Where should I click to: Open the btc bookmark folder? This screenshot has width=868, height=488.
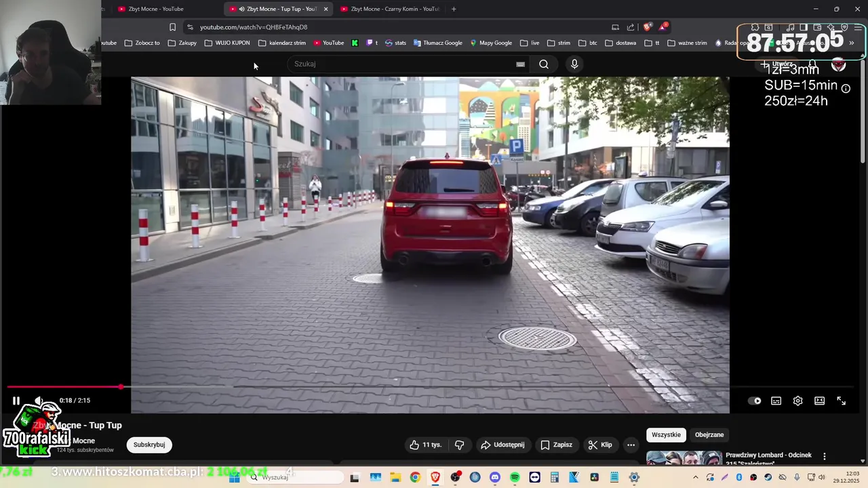tap(588, 43)
